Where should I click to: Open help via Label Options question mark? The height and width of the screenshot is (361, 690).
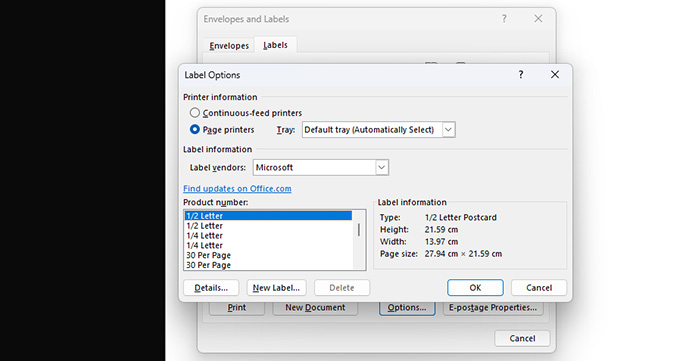pos(521,75)
